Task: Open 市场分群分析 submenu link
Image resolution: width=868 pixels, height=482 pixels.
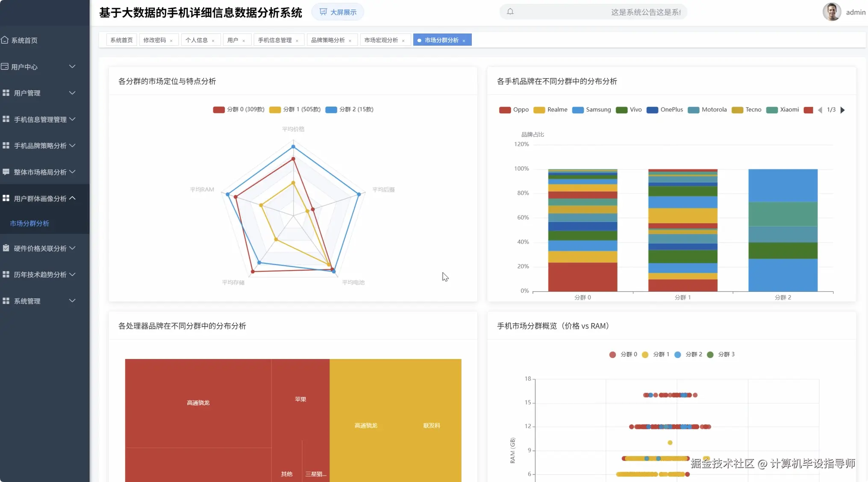Action: click(x=29, y=223)
